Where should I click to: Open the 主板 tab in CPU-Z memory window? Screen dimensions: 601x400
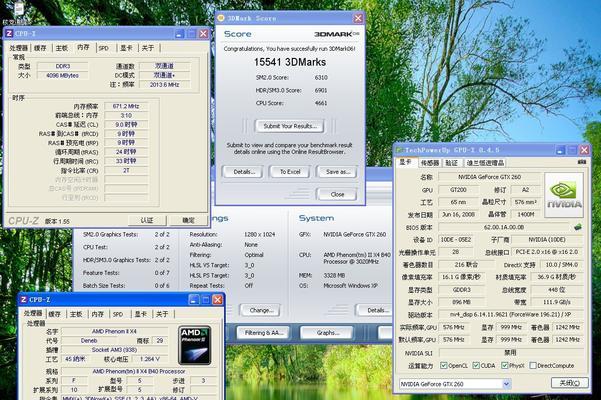click(x=61, y=48)
